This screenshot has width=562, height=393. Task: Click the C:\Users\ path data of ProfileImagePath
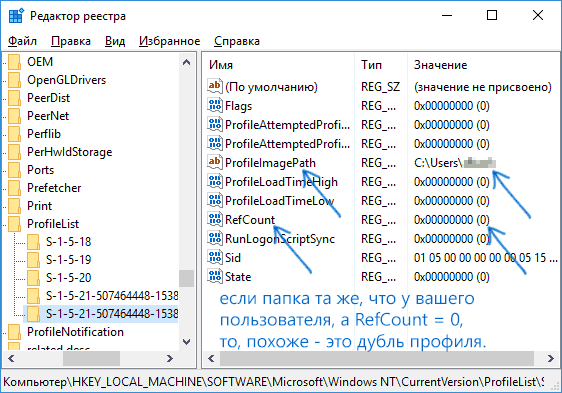click(x=455, y=163)
